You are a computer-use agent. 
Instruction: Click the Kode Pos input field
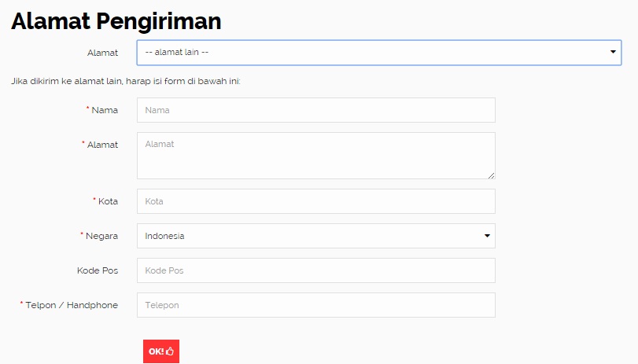(x=315, y=270)
